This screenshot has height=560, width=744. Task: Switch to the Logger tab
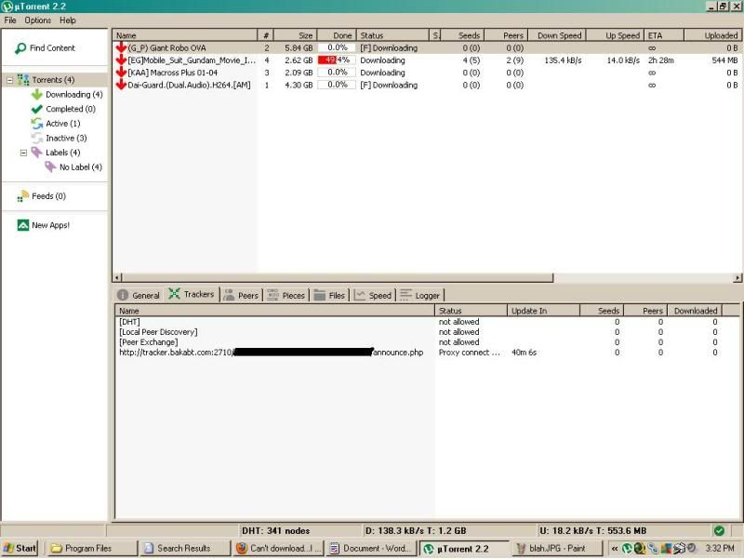pyautogui.click(x=420, y=295)
